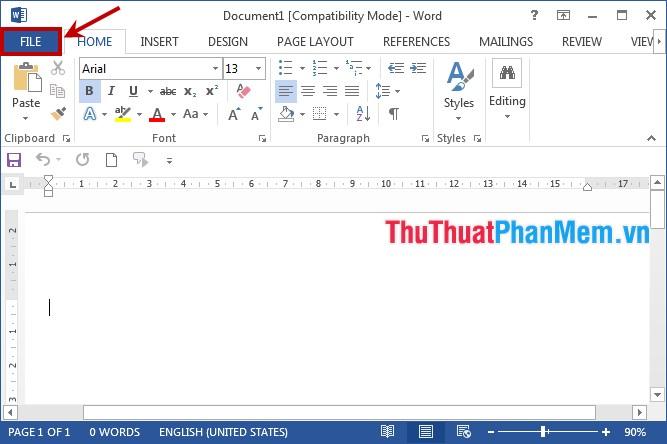Click the zoom in plus button
Screen dimensions: 667x444
click(x=606, y=432)
